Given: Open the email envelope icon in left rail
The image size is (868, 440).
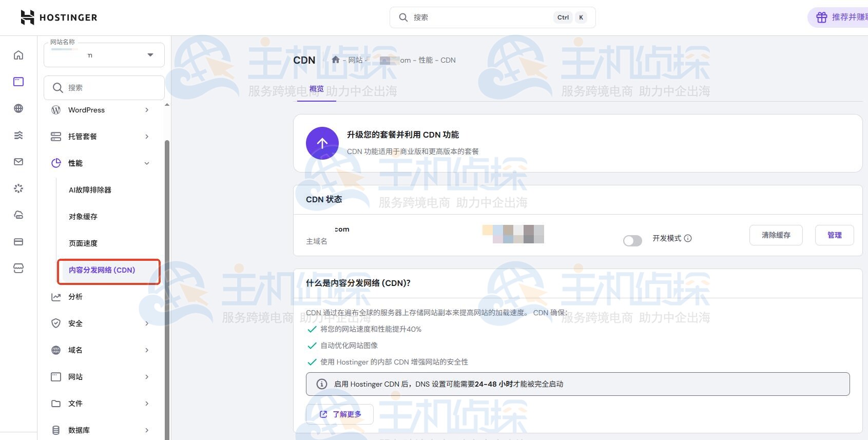Looking at the screenshot, I should [x=18, y=162].
